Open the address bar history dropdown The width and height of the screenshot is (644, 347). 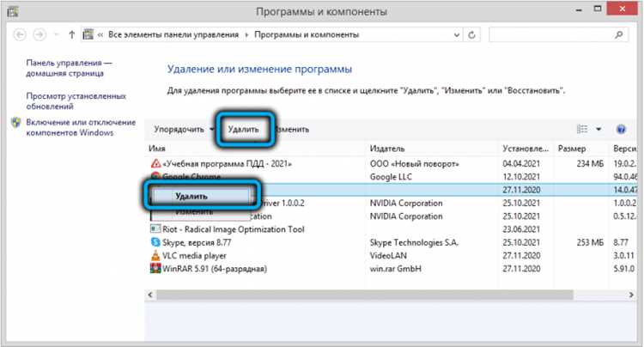(456, 35)
